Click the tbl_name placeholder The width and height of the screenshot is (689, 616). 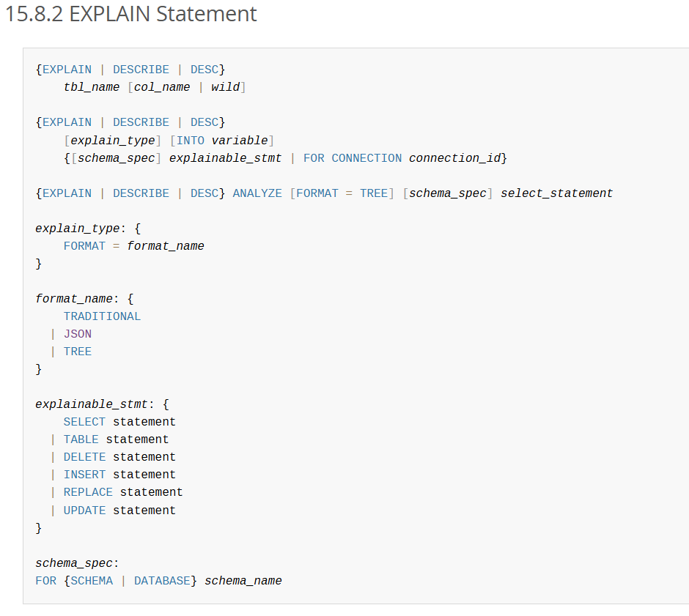click(92, 87)
